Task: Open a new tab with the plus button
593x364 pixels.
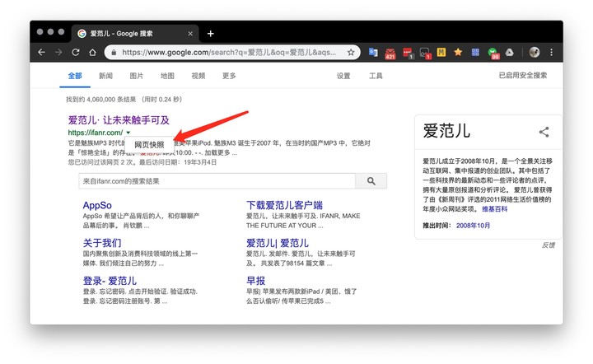Action: (x=211, y=34)
